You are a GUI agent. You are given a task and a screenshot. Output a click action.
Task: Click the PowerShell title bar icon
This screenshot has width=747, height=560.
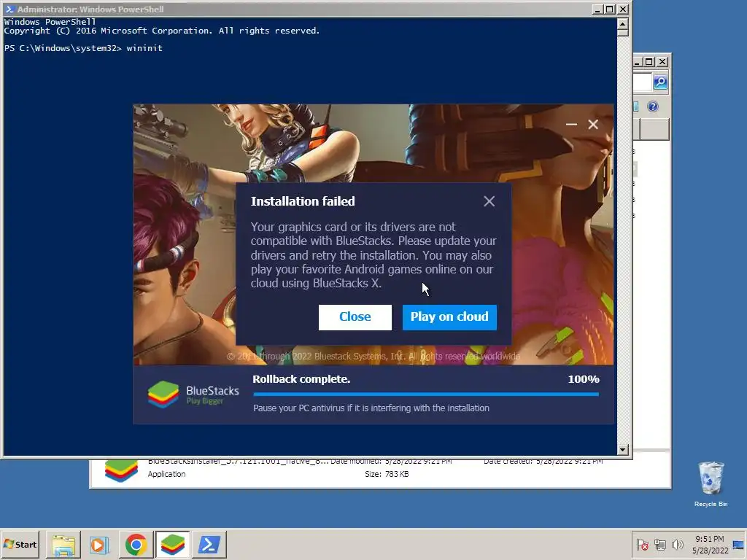tap(9, 9)
